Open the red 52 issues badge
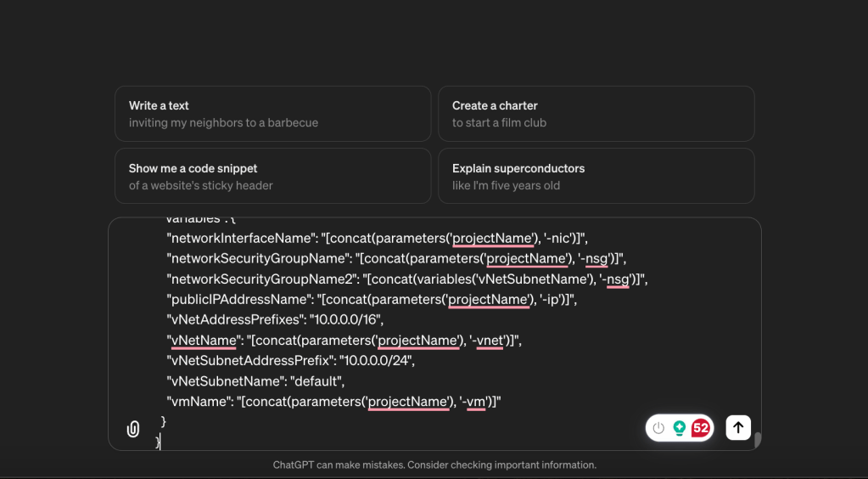This screenshot has width=868, height=479. pyautogui.click(x=700, y=428)
